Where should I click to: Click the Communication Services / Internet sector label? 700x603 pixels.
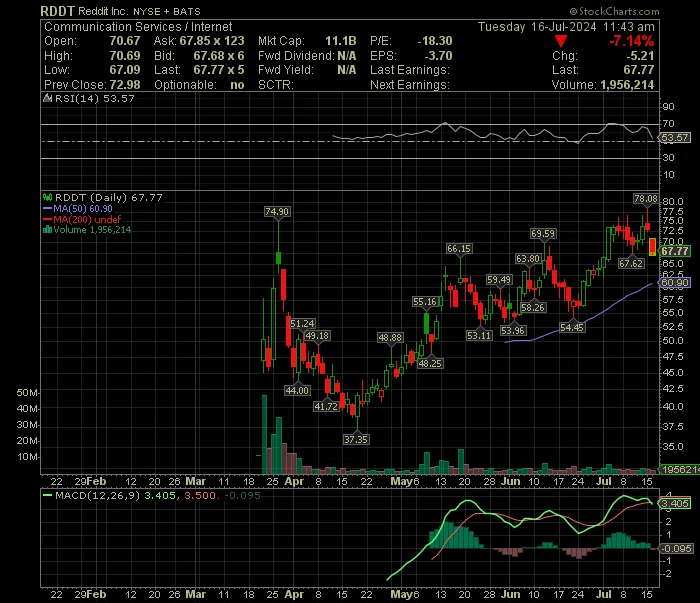click(138, 27)
